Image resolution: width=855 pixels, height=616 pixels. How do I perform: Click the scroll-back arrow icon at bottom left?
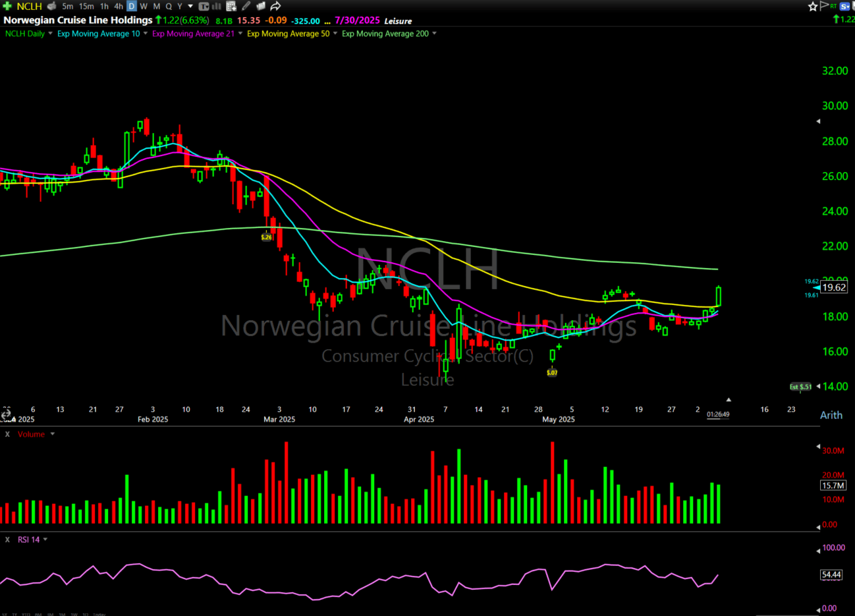click(x=6, y=414)
